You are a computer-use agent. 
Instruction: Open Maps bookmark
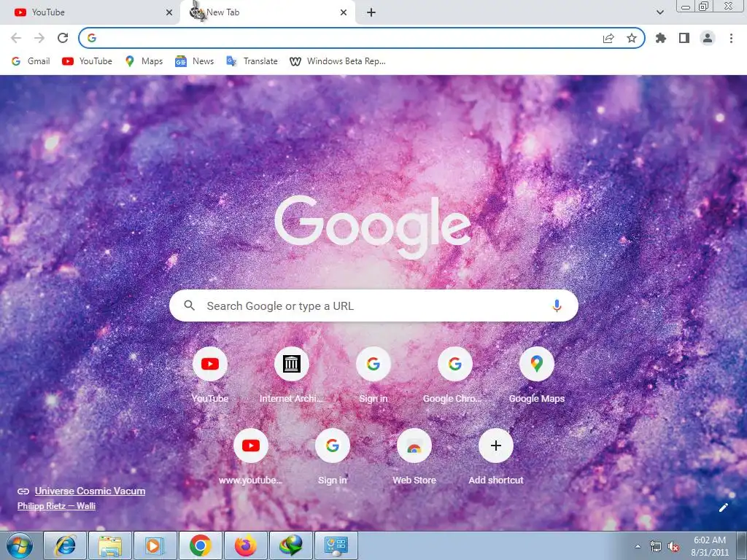(144, 61)
